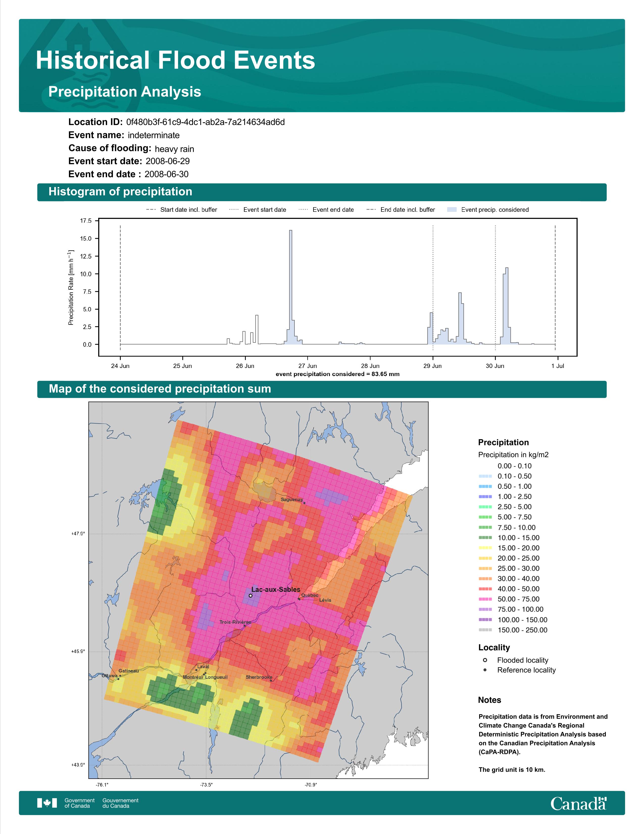Click the 15.00 - 20.00 legend swatch
The height and width of the screenshot is (834, 644).
485,548
